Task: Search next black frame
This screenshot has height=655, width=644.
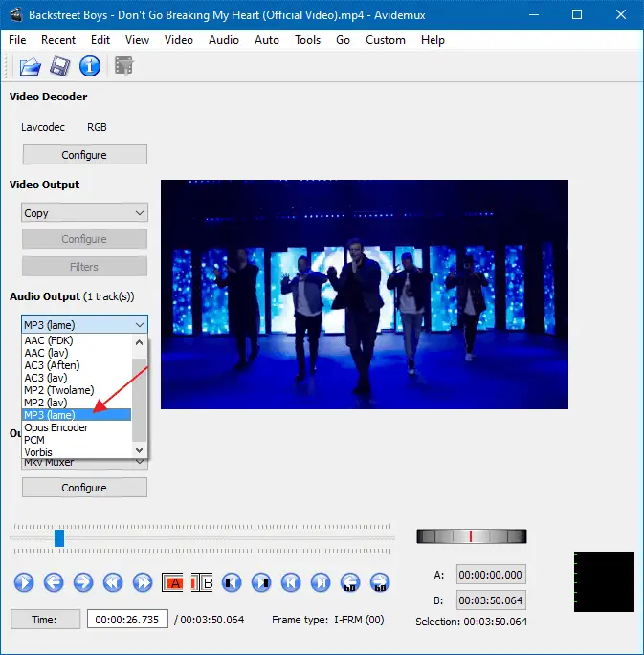Action: click(x=261, y=582)
